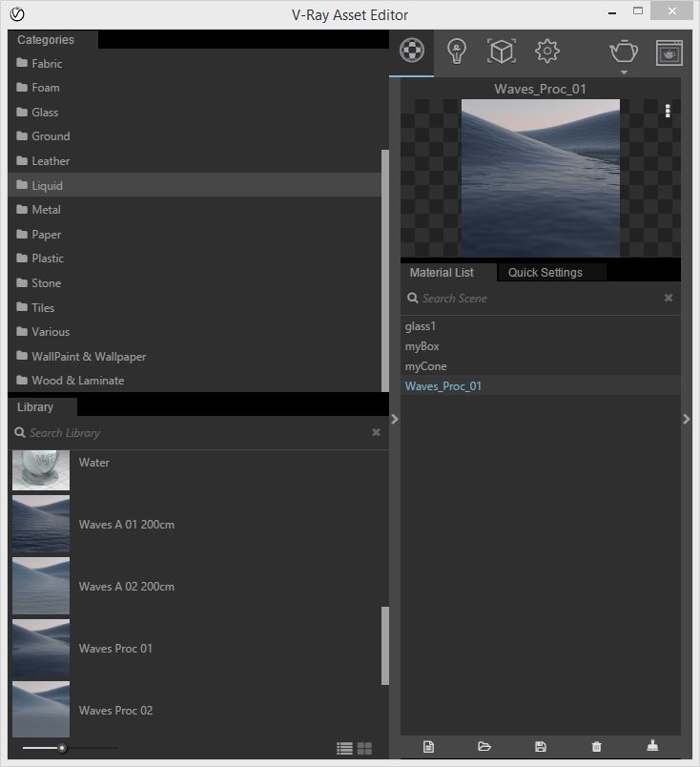Select glass1 in the material list
This screenshot has width=700, height=767.
click(540, 325)
